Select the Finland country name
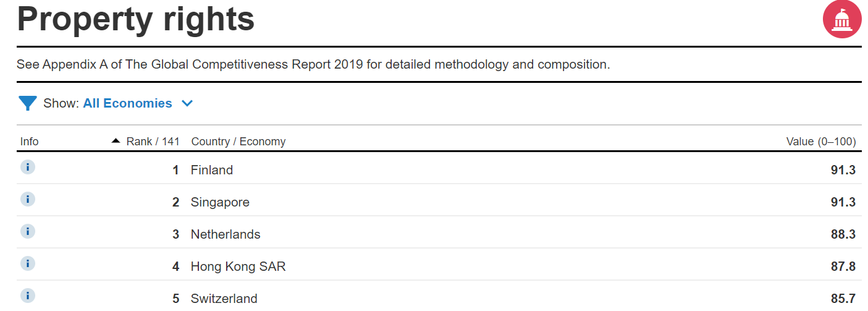This screenshot has width=868, height=311. (212, 170)
